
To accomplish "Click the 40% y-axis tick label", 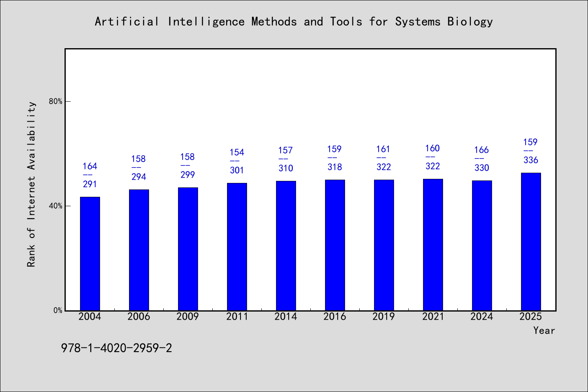I will (56, 206).
